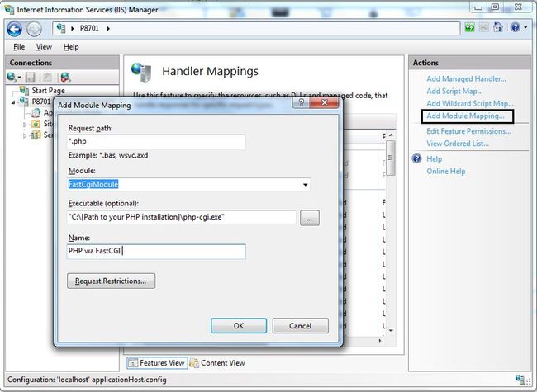This screenshot has height=392, width=537.
Task: Click the Request path input field
Action: pyautogui.click(x=156, y=142)
